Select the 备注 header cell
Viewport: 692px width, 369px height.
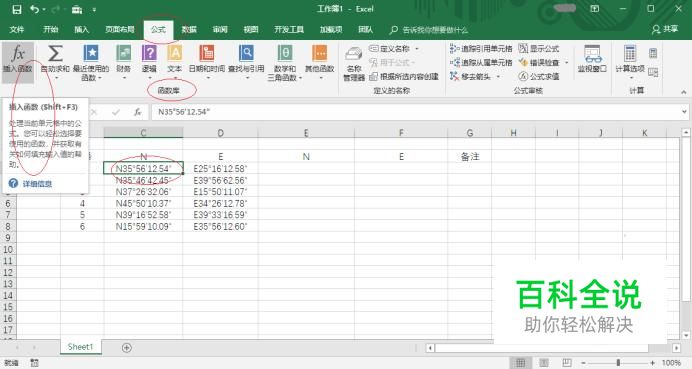click(470, 157)
